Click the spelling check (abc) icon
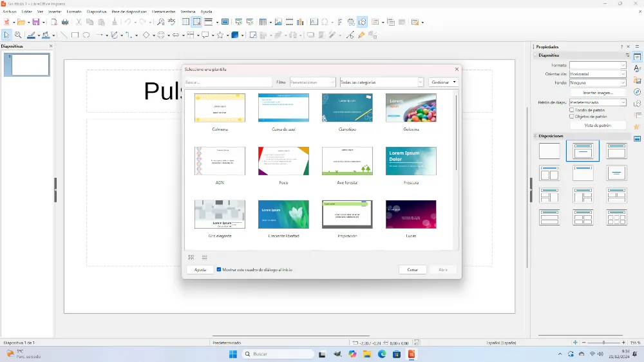Screen dimensions: 644x362 click(172, 22)
